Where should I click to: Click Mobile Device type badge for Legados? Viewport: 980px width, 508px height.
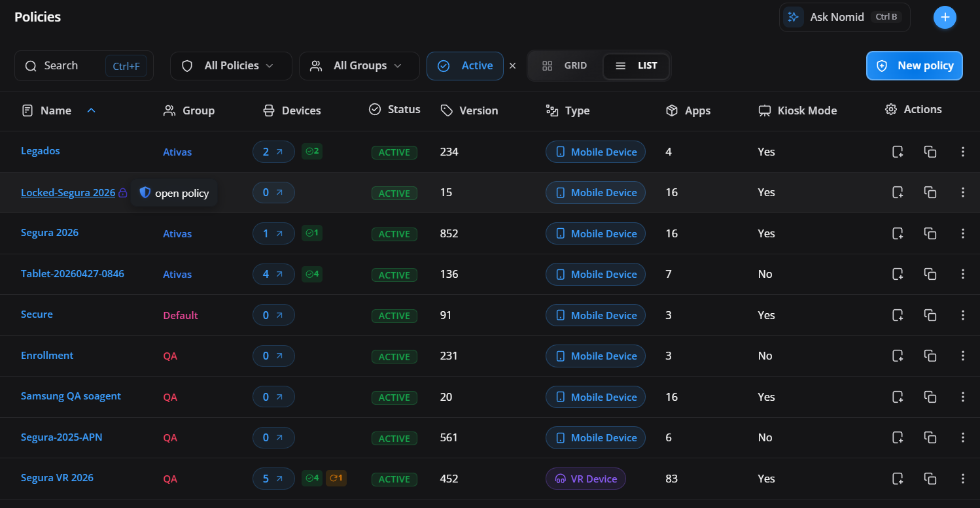[596, 152]
